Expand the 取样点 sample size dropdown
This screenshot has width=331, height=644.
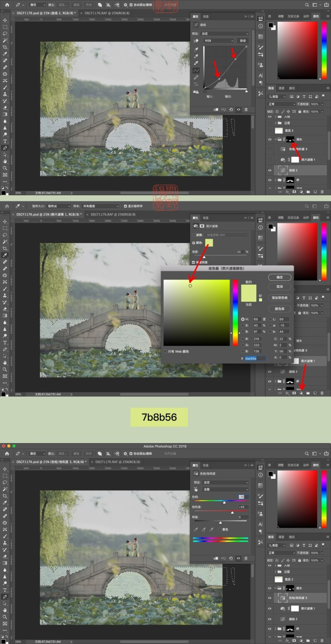58,206
